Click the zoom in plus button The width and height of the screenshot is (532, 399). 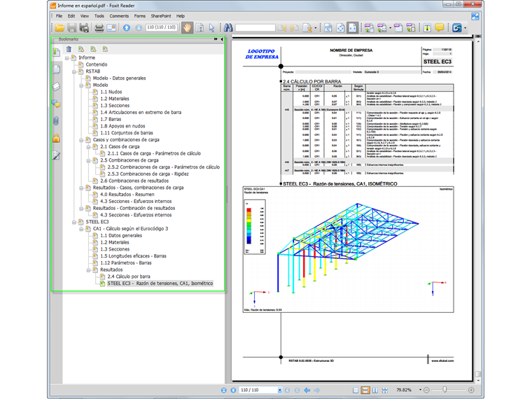point(471,390)
